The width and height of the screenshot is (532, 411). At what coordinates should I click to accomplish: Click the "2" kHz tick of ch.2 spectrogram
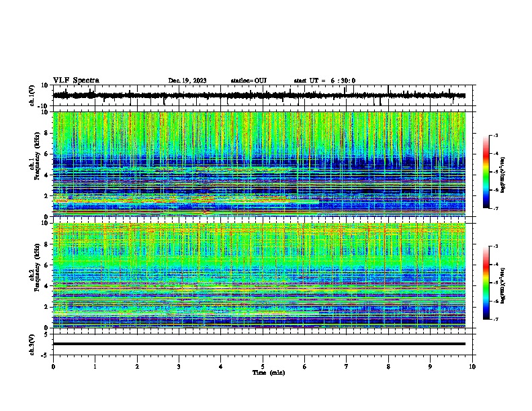46,307
